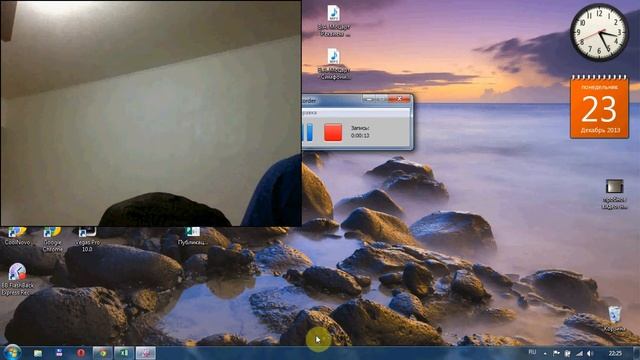Open the Action Center flag icon

point(556,353)
